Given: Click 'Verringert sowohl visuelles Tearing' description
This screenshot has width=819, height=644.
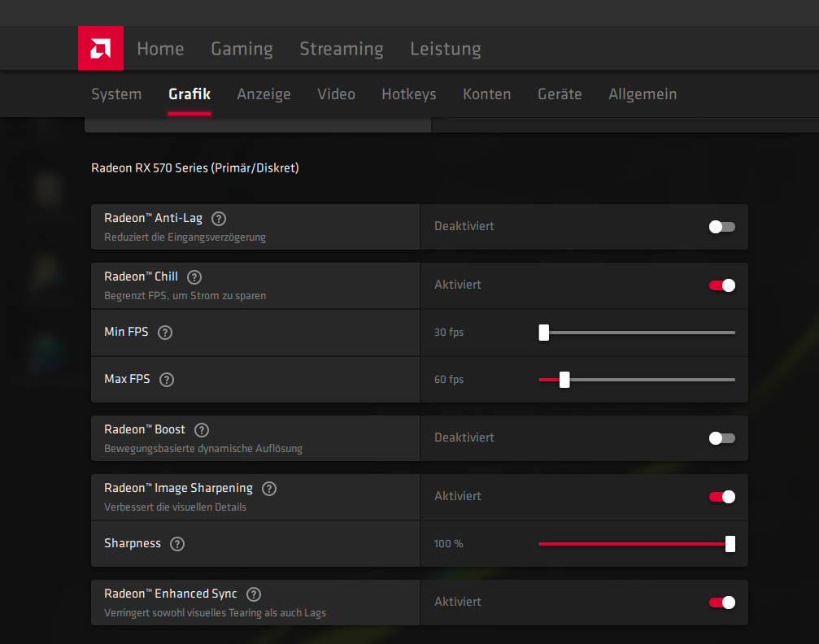Looking at the screenshot, I should tap(215, 613).
